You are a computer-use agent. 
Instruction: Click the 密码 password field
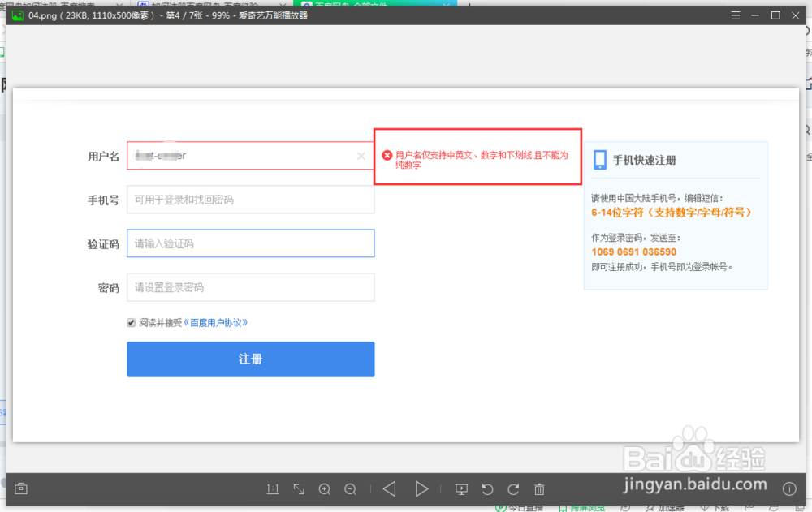pyautogui.click(x=251, y=287)
